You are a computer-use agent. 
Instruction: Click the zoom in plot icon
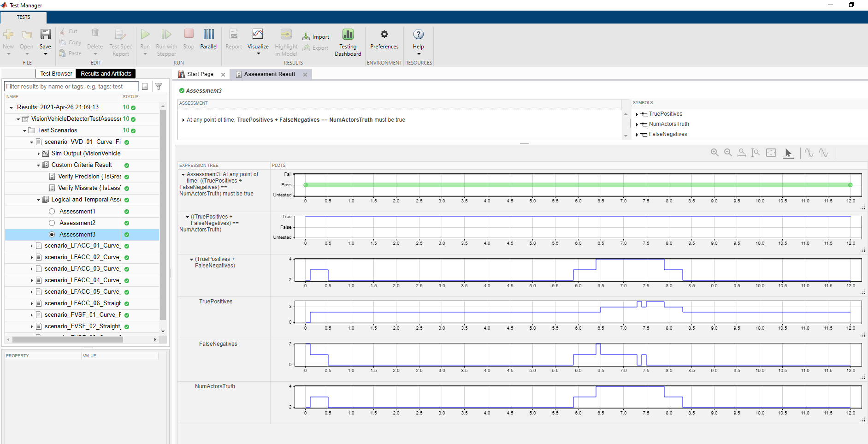click(714, 153)
